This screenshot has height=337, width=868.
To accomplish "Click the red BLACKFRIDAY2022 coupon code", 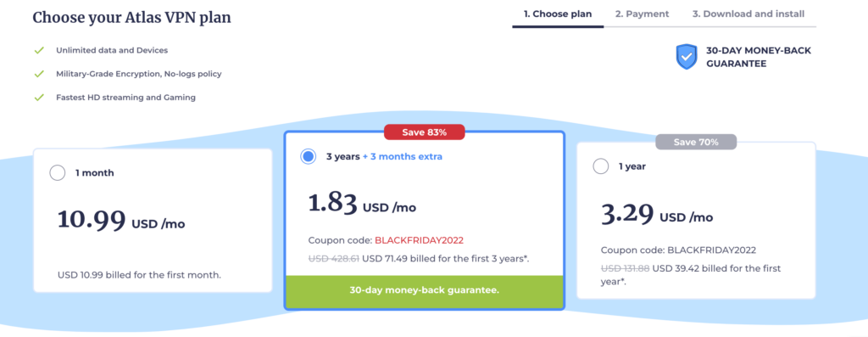I will tap(419, 240).
